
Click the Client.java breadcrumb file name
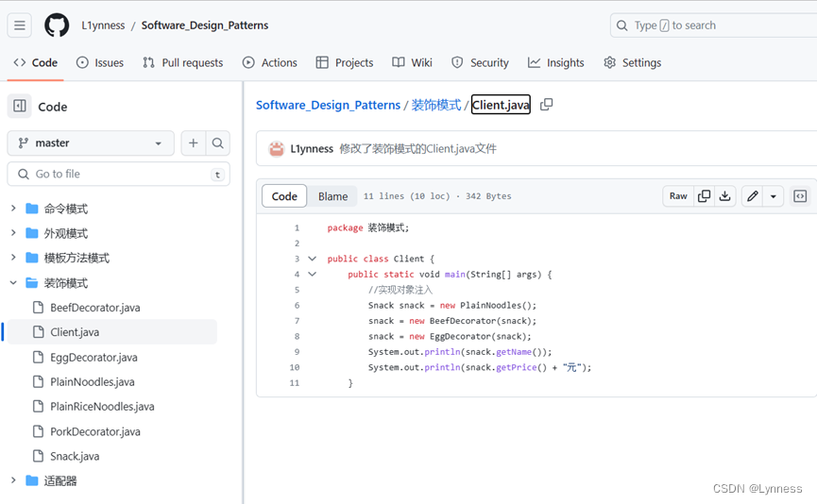501,105
